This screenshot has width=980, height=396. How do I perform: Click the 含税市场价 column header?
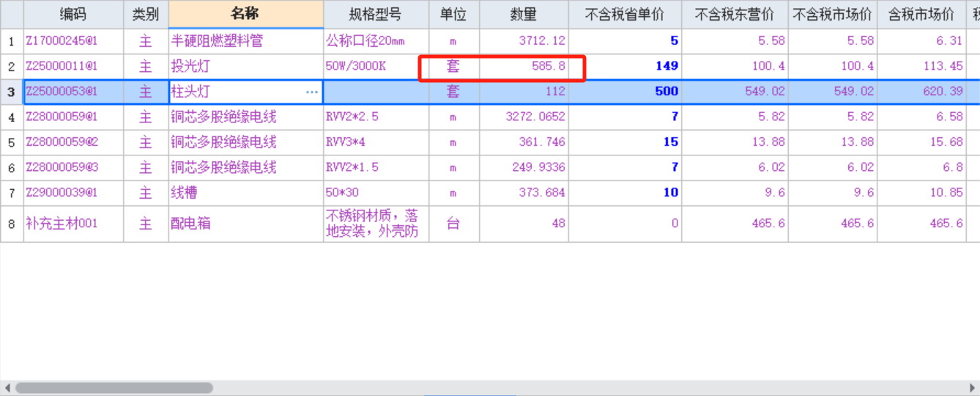pos(921,15)
